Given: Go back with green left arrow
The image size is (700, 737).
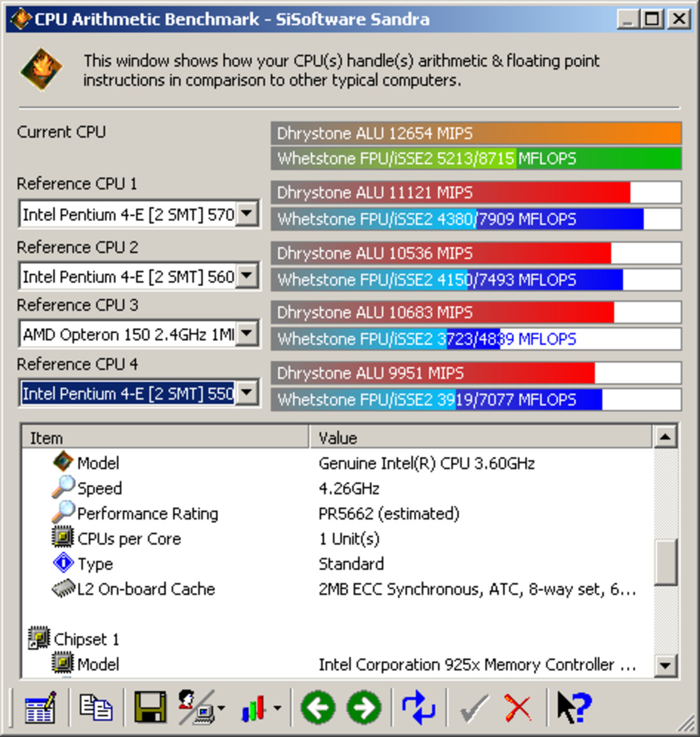Looking at the screenshot, I should click(x=318, y=707).
